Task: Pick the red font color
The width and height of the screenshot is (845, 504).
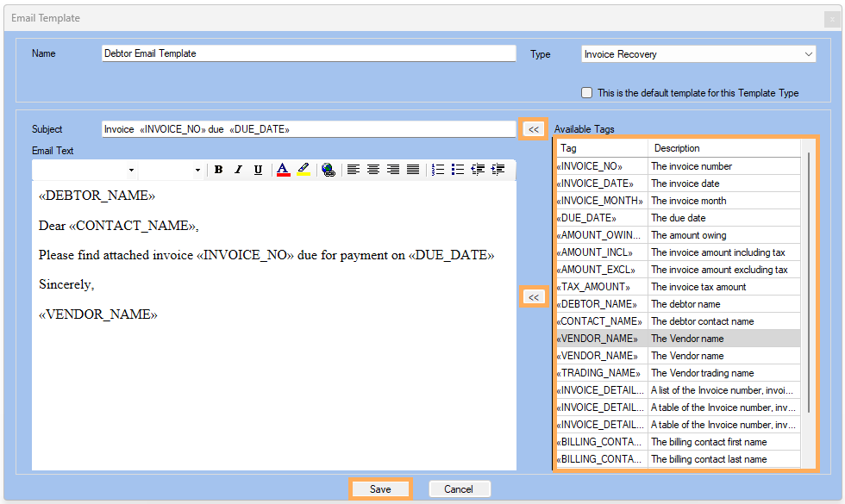Action: (x=284, y=170)
